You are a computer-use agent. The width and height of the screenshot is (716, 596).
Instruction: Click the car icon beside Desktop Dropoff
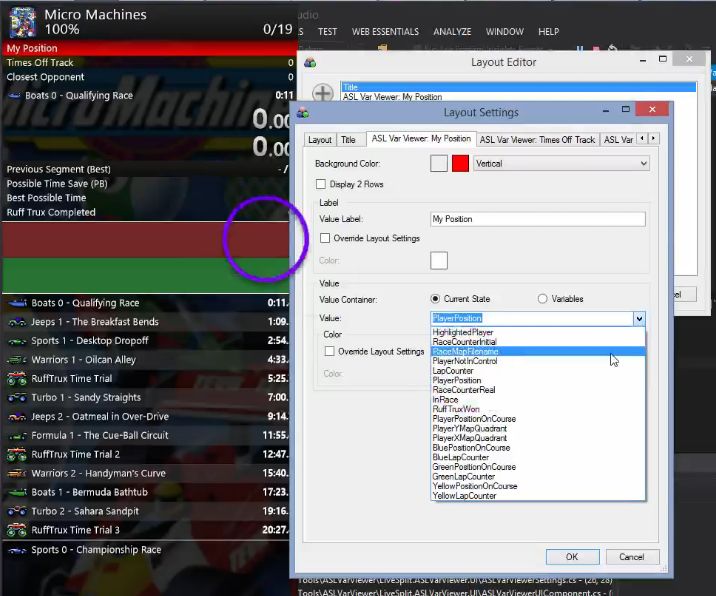17,341
